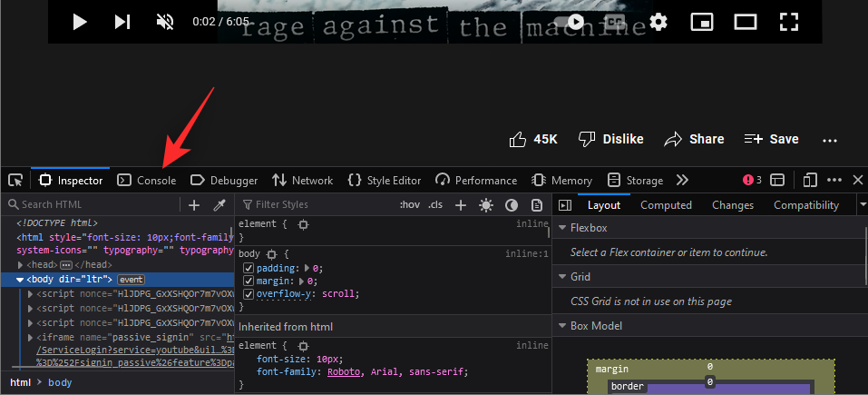Image resolution: width=868 pixels, height=395 pixels.
Task: Unmute the video volume
Action: tap(165, 22)
